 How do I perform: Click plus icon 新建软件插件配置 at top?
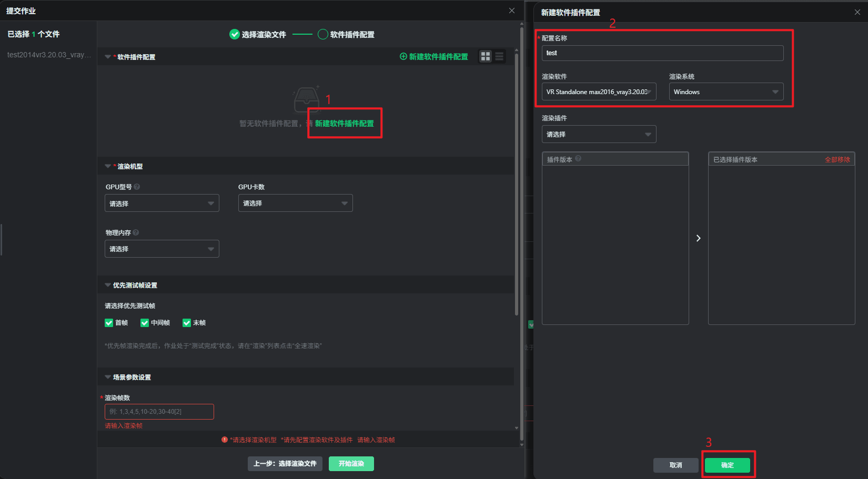(403, 56)
